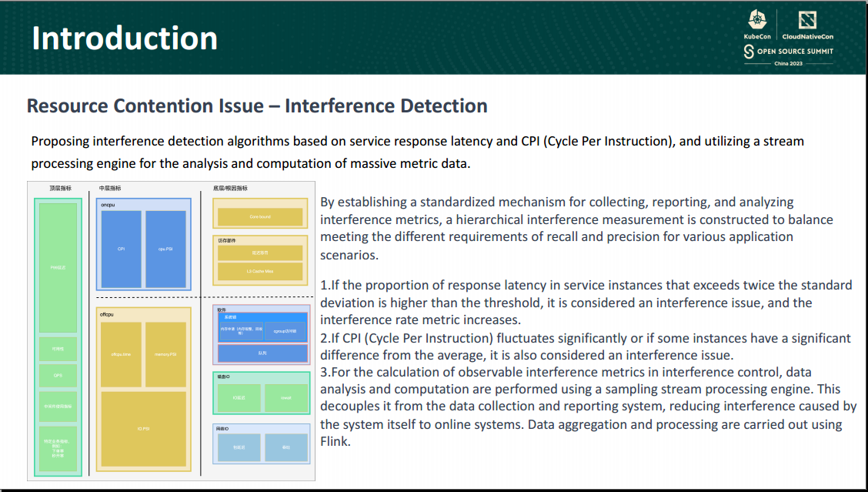Image resolution: width=868 pixels, height=492 pixels.
Task: Click the cgroup访问链 block
Action: (284, 331)
